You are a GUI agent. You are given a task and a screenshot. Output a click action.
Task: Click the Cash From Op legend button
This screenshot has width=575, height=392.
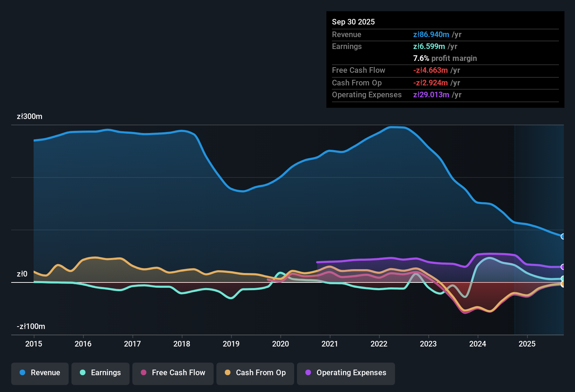pos(255,373)
